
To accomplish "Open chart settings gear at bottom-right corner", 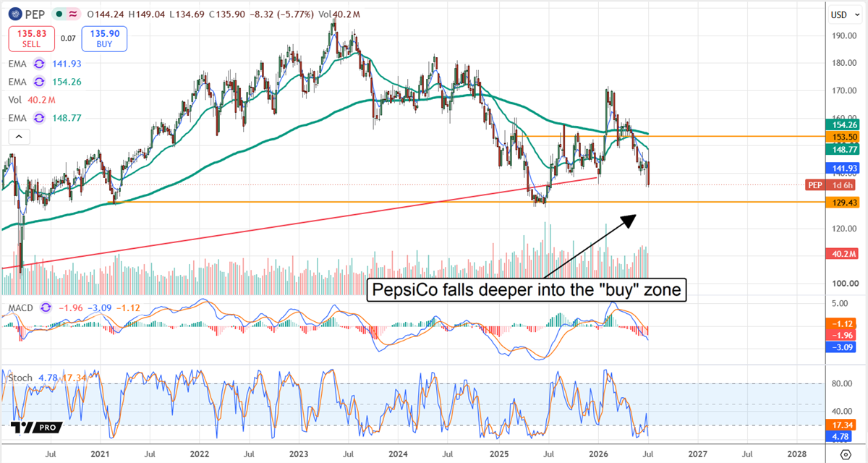I will [846, 454].
